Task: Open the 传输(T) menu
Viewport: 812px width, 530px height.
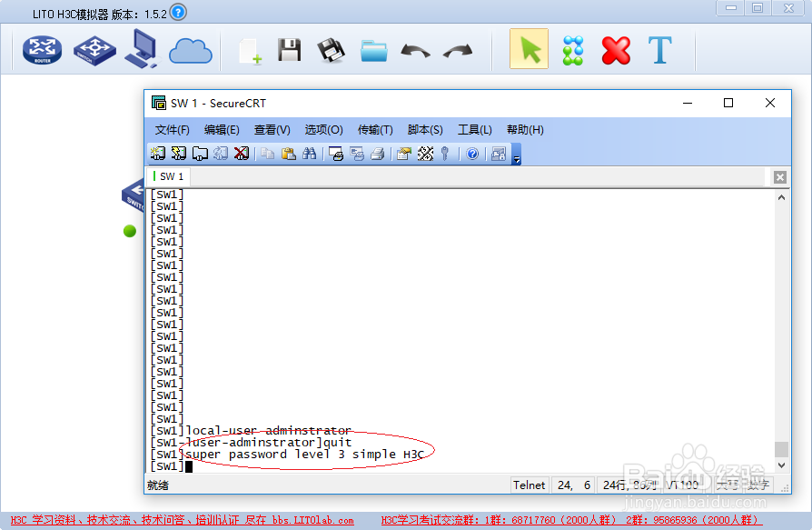Action: click(x=375, y=129)
